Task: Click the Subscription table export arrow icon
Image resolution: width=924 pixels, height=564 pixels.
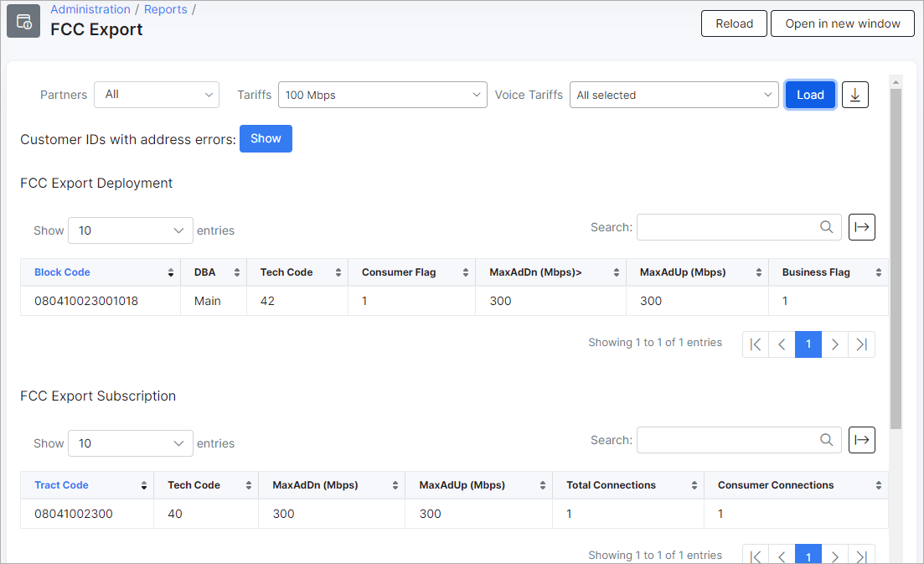Action: click(861, 440)
